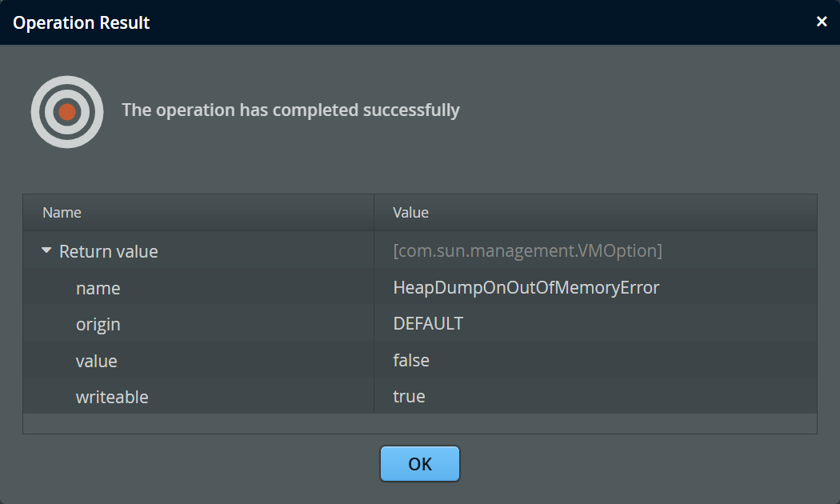Click the HeapDumpOnOutOfMemoryError value cell

coord(526,288)
